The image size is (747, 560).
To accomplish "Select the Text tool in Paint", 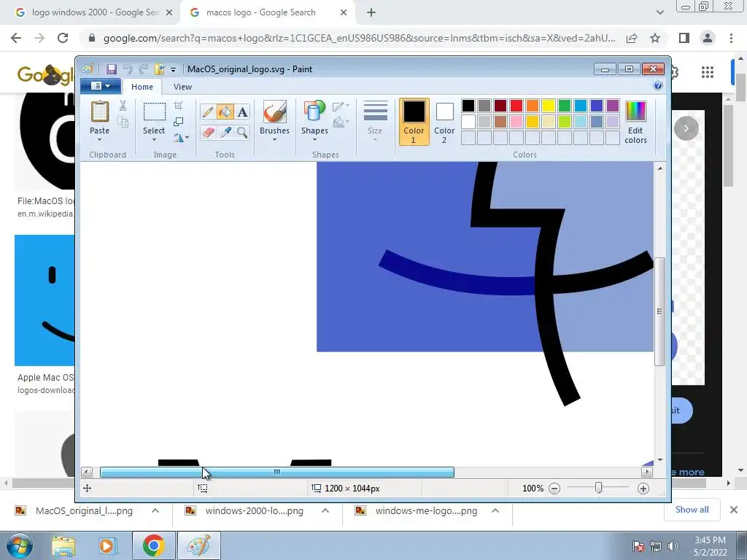I will (242, 112).
